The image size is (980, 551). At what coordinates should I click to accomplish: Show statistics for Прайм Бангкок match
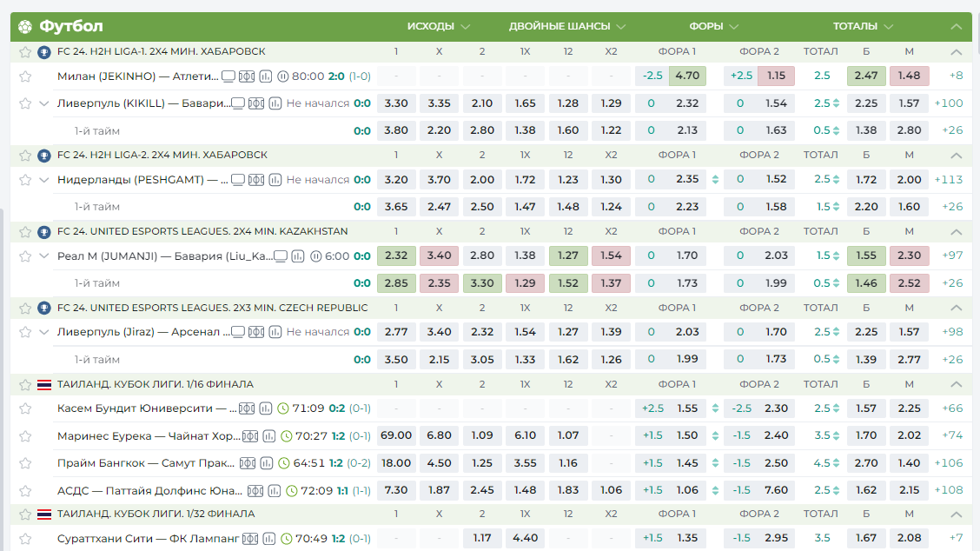pyautogui.click(x=266, y=463)
